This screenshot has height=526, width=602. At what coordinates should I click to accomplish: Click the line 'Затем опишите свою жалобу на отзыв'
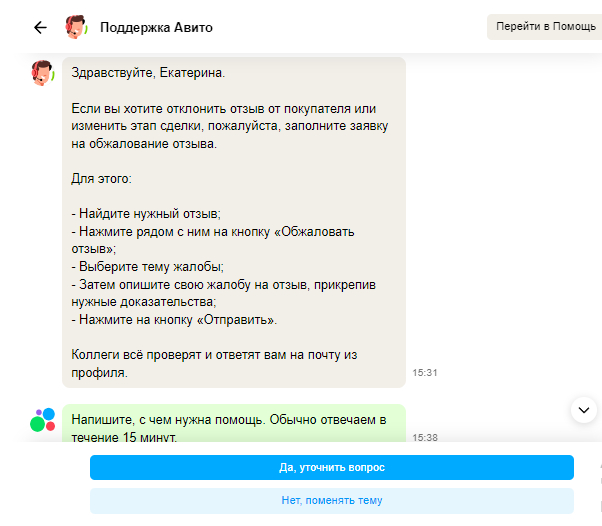tap(223, 293)
